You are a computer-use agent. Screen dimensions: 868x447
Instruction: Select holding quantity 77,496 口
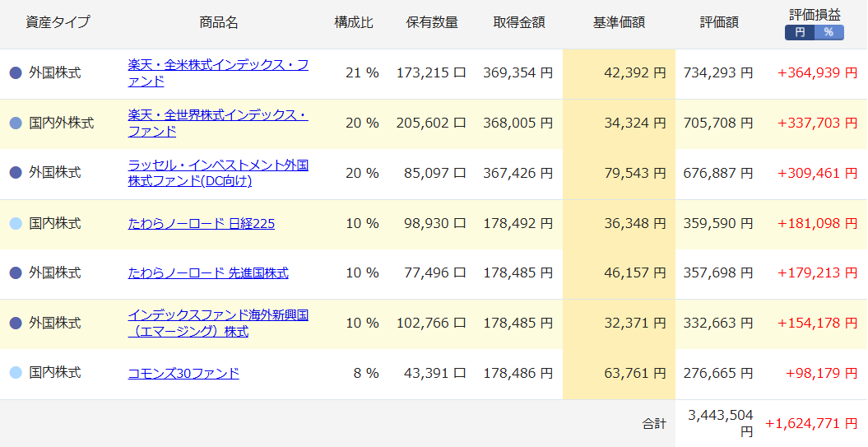pos(435,273)
